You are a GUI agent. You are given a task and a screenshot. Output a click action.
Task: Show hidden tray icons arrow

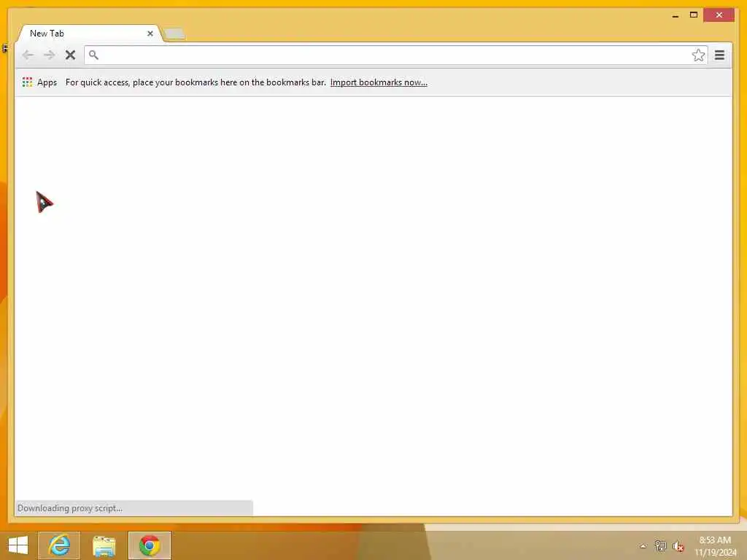click(643, 546)
